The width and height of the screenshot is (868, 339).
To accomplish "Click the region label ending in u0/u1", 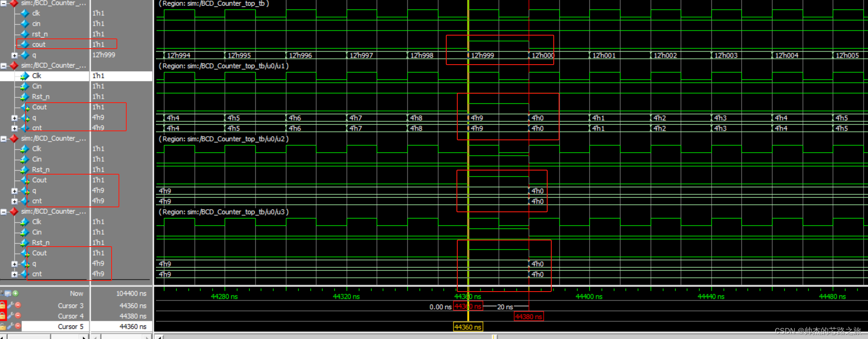I will coord(224,66).
